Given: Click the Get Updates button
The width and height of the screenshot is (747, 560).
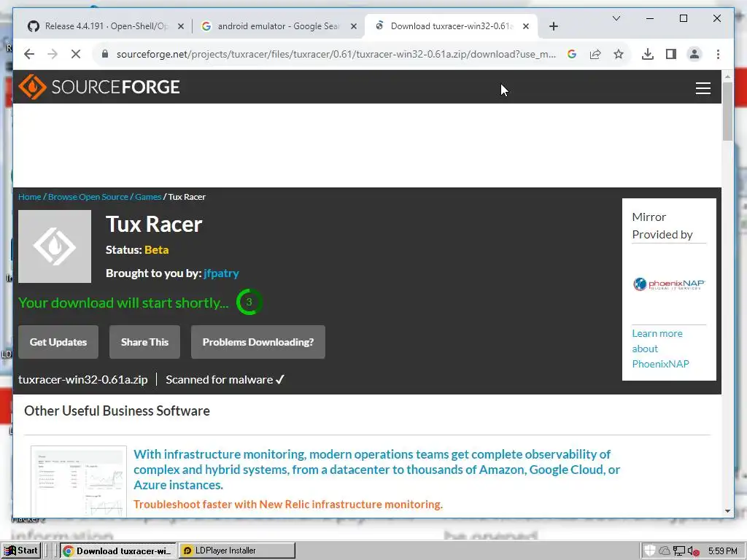Looking at the screenshot, I should (58, 342).
